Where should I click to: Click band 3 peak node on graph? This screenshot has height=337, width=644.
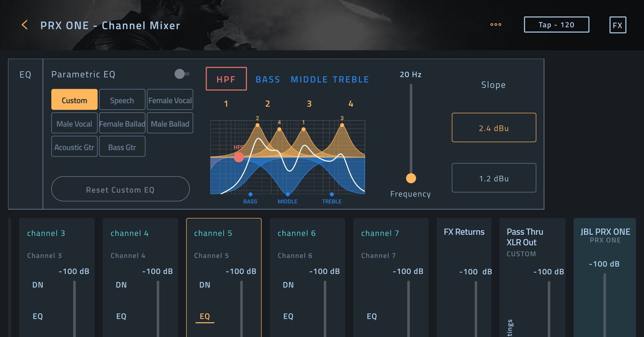[x=342, y=125]
